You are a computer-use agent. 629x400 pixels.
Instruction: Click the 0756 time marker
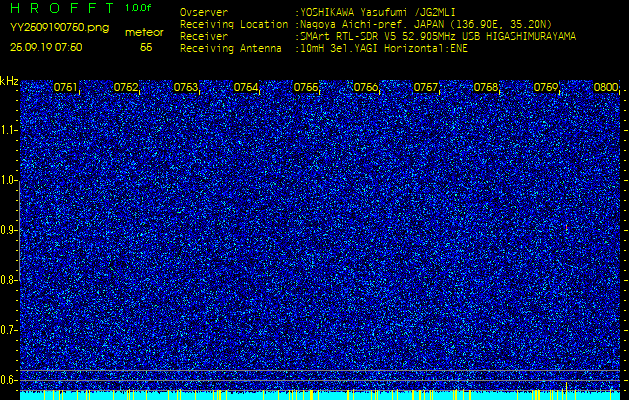(x=366, y=87)
